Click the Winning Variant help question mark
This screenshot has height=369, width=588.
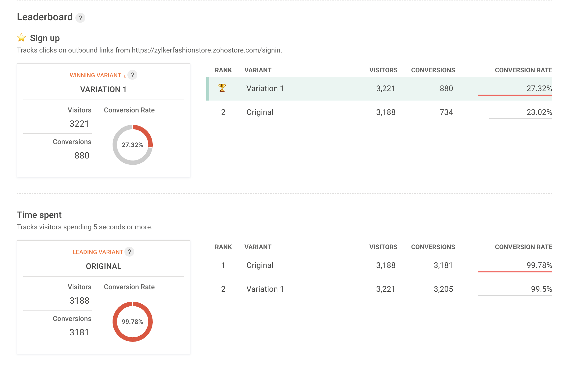[132, 75]
